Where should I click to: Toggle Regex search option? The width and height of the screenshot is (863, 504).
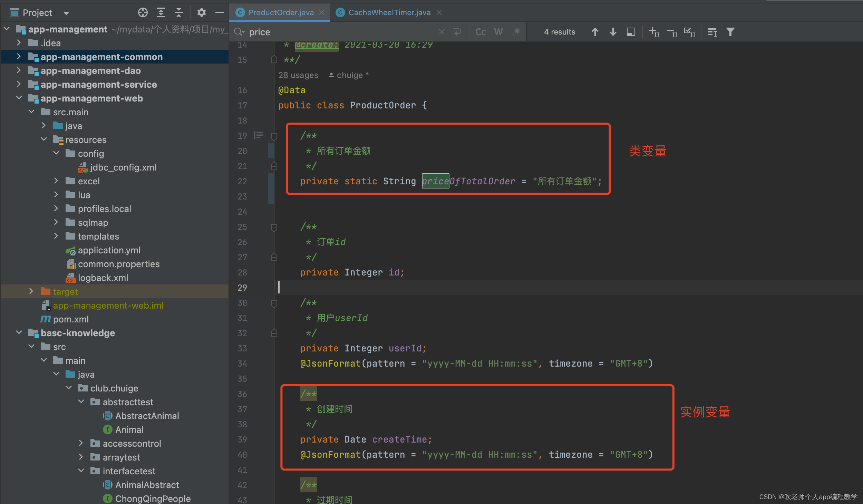coord(516,32)
